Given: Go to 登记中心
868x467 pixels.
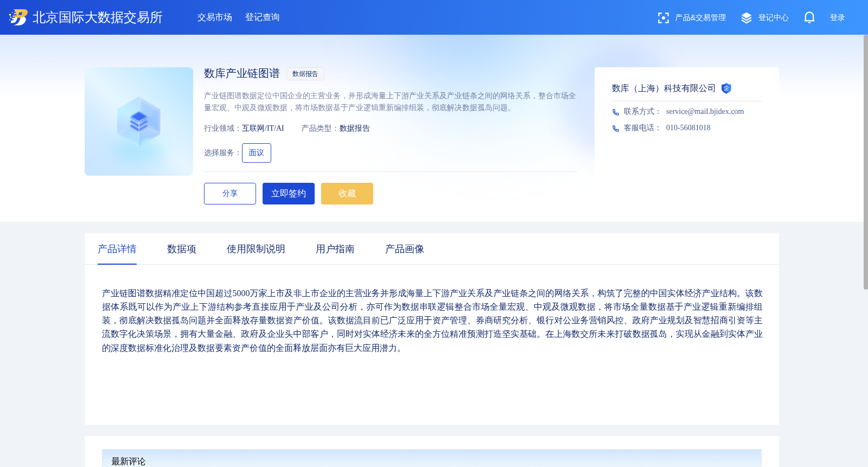Looking at the screenshot, I should (x=774, y=18).
